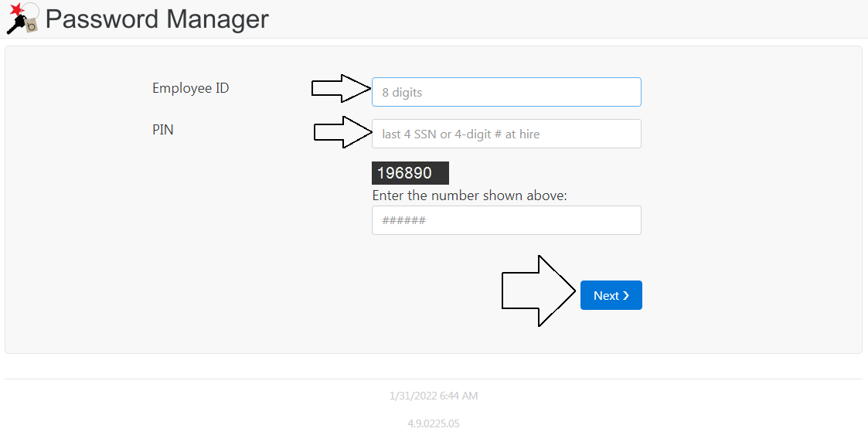This screenshot has height=442, width=868.
Task: Click the PIN label
Action: pyautogui.click(x=163, y=130)
